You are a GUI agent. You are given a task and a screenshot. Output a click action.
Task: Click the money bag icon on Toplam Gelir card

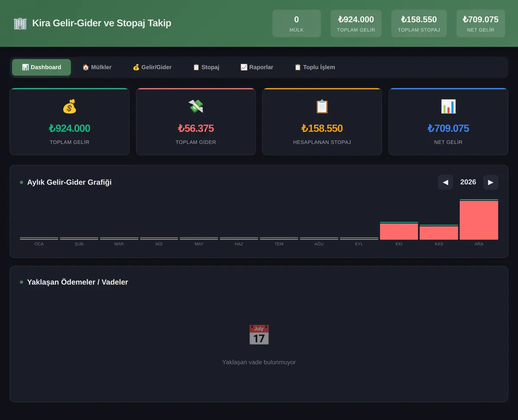click(x=69, y=107)
